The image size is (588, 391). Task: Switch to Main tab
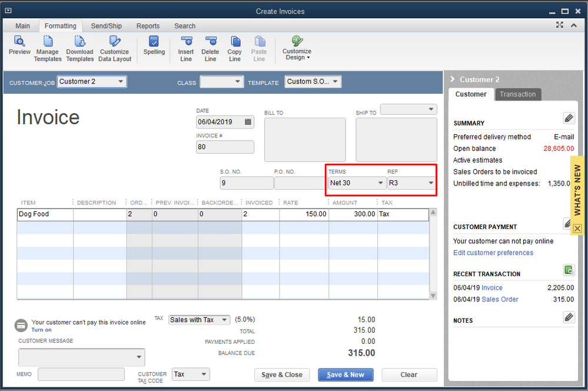[22, 26]
